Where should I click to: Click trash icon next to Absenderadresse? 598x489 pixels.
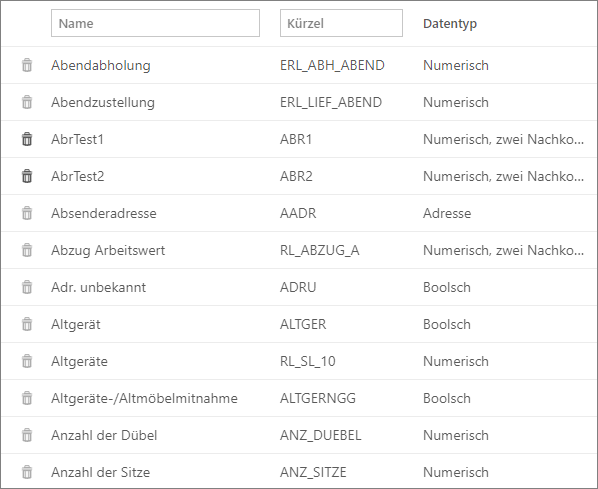point(27,213)
